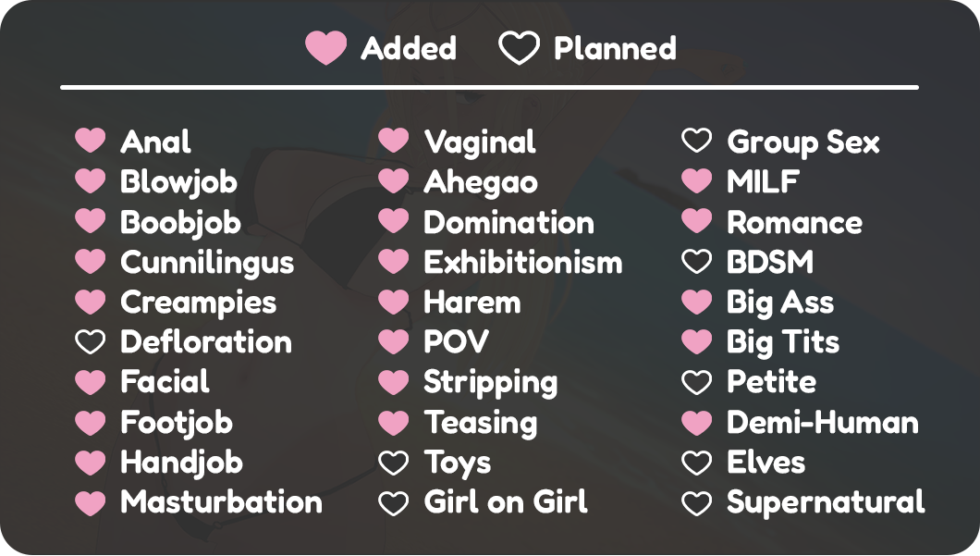Click the Domination tag label
Screen dimensions: 980x556
click(x=508, y=223)
